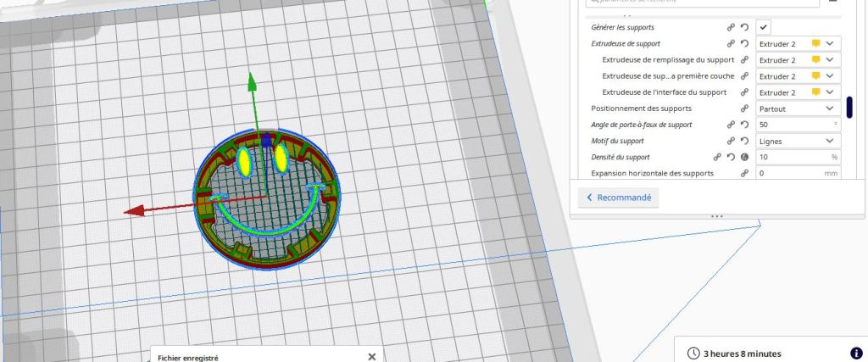Screen dimensions: 868x362
Task: Click link icon for Positionnement des supports
Action: [x=744, y=109]
